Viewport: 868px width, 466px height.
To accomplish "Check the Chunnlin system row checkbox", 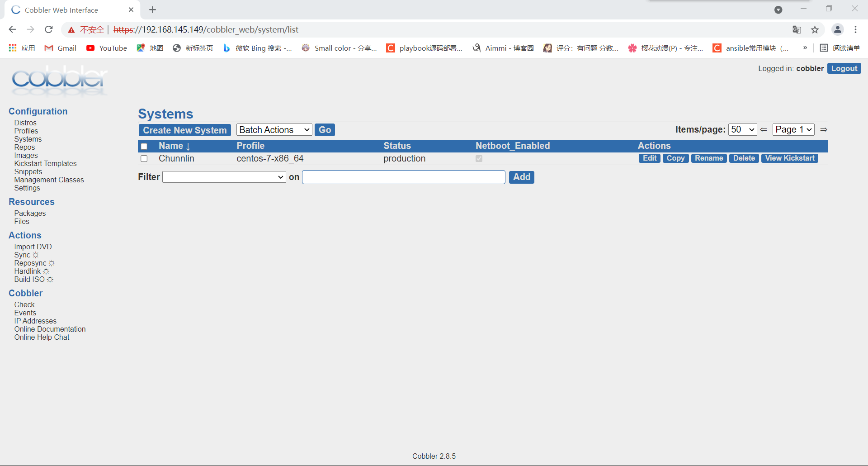I will click(x=144, y=159).
